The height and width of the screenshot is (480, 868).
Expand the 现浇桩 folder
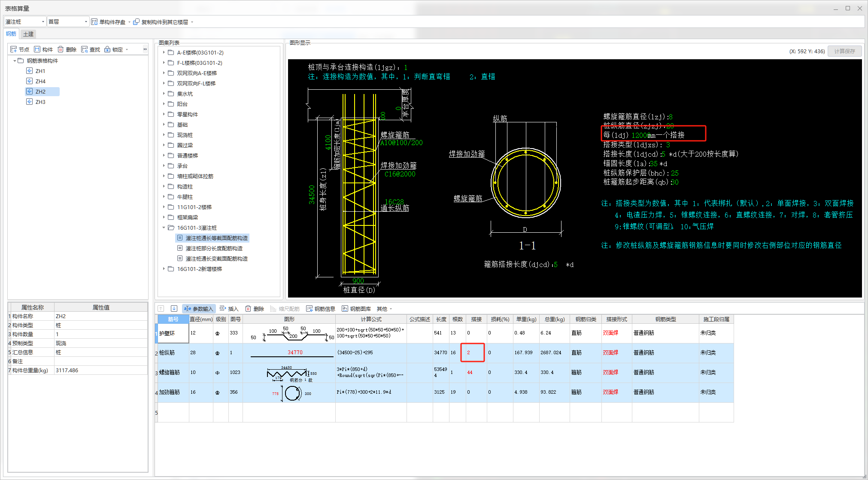click(x=164, y=135)
